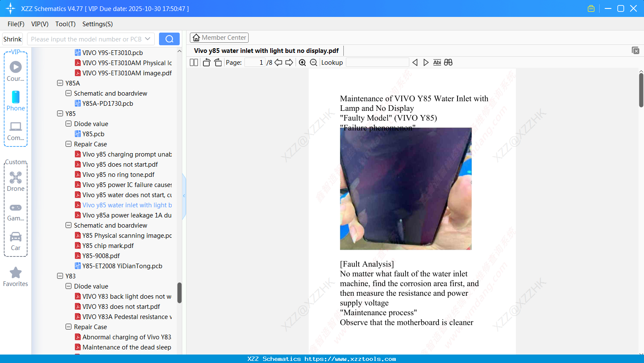Select the Course sidebar icon
The image size is (644, 363).
pos(16,71)
